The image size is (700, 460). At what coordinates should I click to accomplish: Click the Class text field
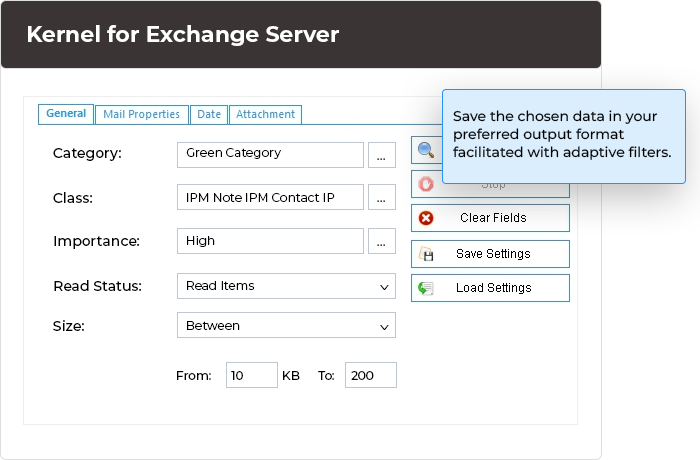[x=270, y=197]
